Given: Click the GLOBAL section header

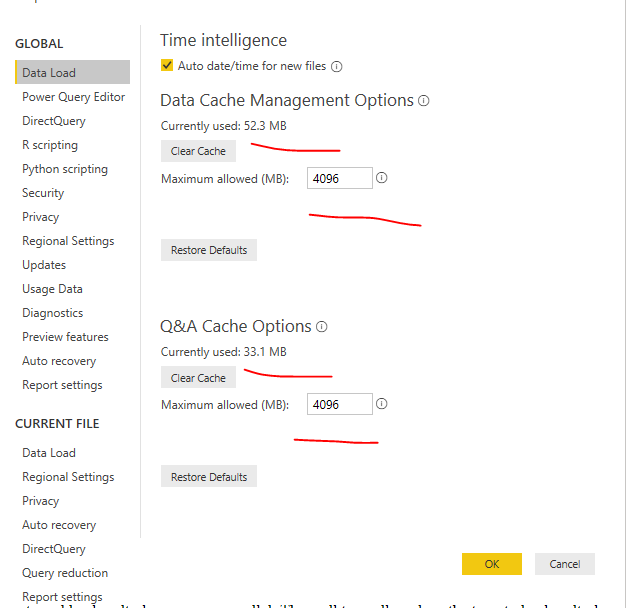Looking at the screenshot, I should 39,44.
